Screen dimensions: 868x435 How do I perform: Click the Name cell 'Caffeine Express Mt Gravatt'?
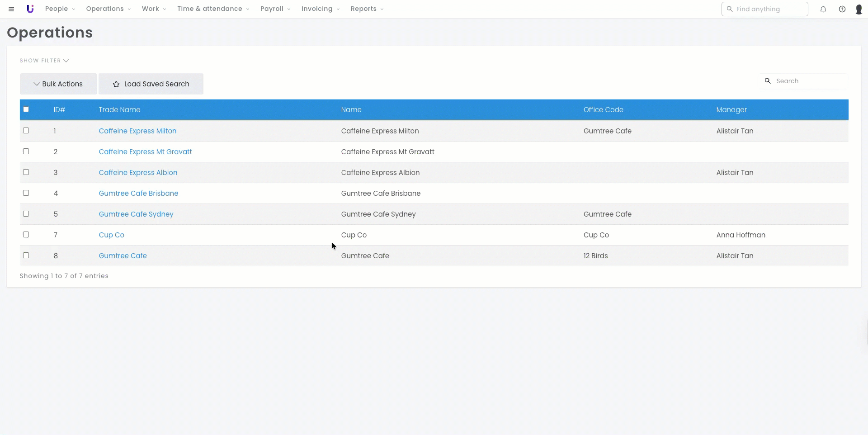coord(387,152)
